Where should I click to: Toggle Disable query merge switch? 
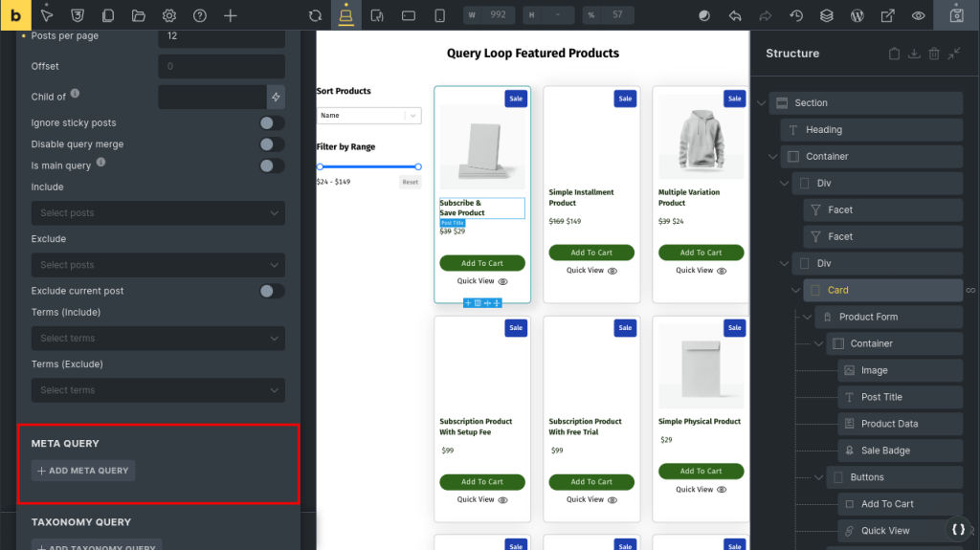(271, 144)
